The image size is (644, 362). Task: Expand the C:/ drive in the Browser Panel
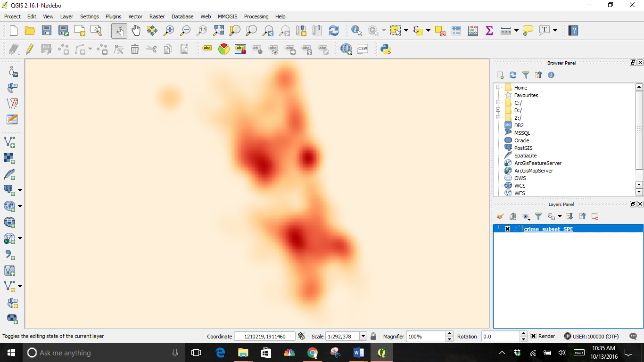(x=498, y=102)
